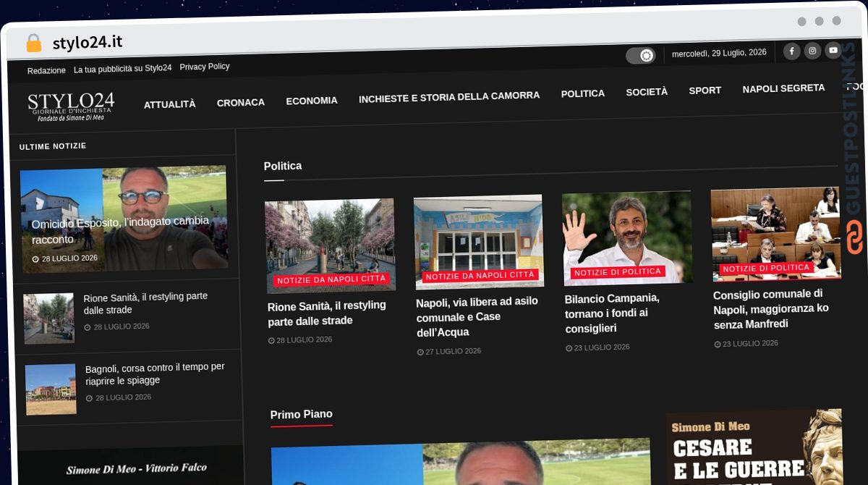Image resolution: width=868 pixels, height=485 pixels.
Task: Open the Facebook social icon
Action: 791,51
